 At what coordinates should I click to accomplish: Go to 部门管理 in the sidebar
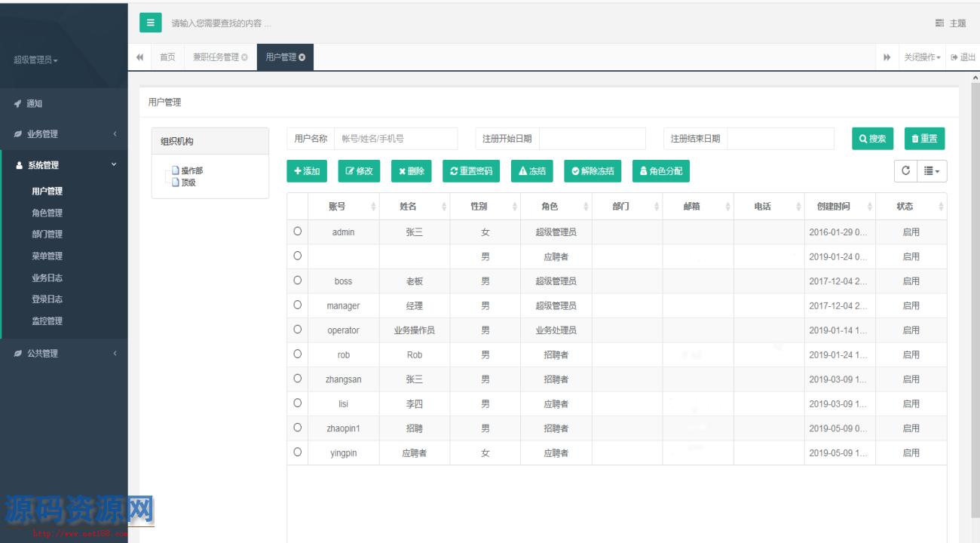point(47,235)
